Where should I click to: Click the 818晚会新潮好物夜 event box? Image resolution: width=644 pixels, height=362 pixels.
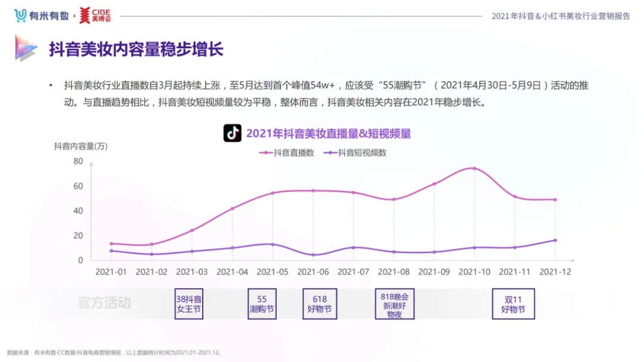(395, 304)
